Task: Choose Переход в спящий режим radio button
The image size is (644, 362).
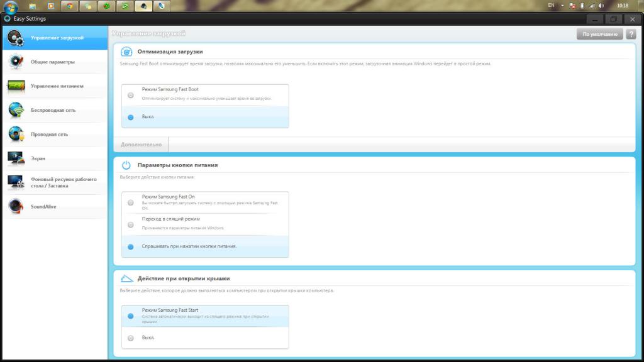Action: point(131,225)
